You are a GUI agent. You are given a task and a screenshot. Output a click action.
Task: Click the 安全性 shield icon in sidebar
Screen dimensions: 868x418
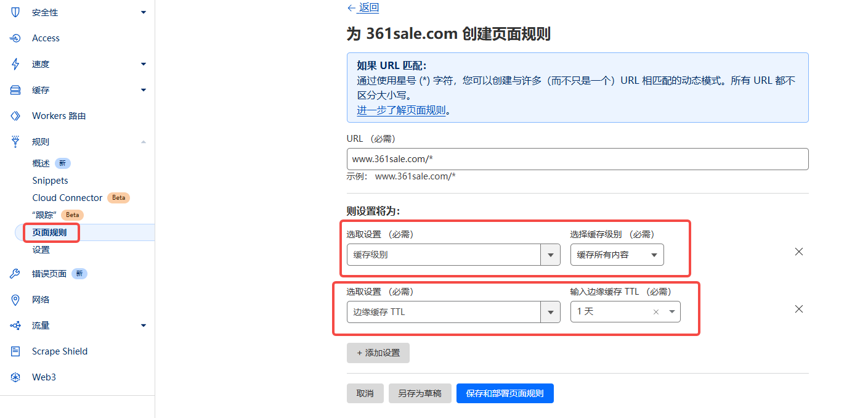(x=15, y=12)
